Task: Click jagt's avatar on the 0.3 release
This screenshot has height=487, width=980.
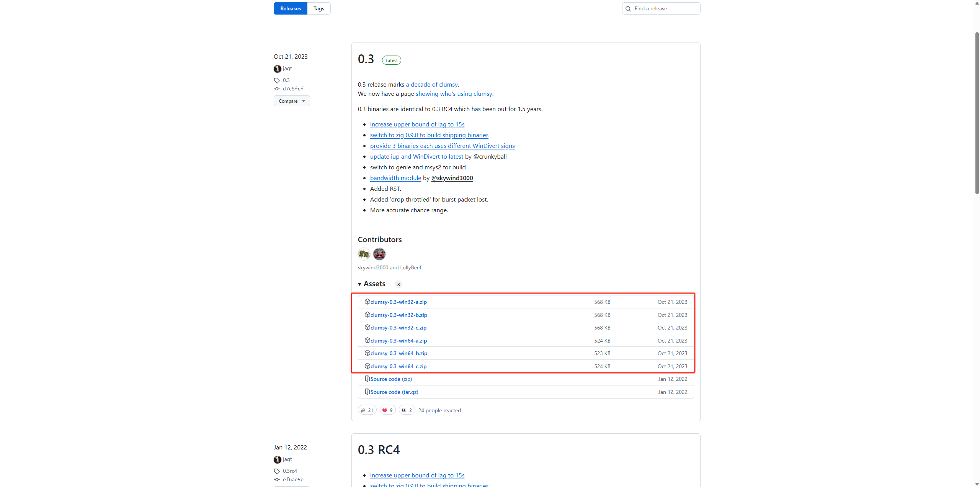Action: pos(278,69)
